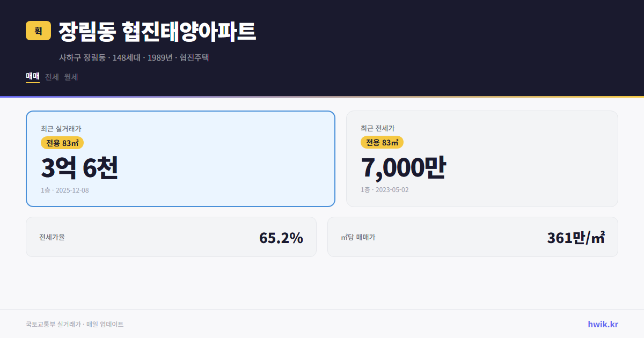This screenshot has height=338, width=644.
Task: Click the 전용 83㎡ badge on jeonse card
Action: coord(382,142)
